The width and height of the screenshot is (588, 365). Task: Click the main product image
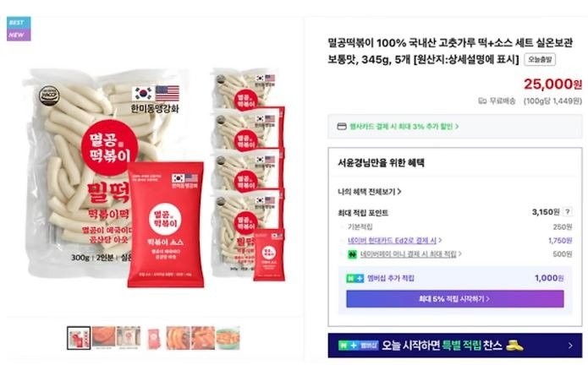click(155, 177)
